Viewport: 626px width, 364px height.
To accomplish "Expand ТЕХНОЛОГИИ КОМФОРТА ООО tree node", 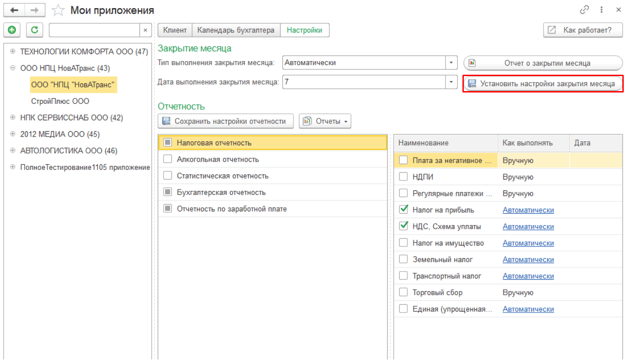I will click(x=13, y=52).
